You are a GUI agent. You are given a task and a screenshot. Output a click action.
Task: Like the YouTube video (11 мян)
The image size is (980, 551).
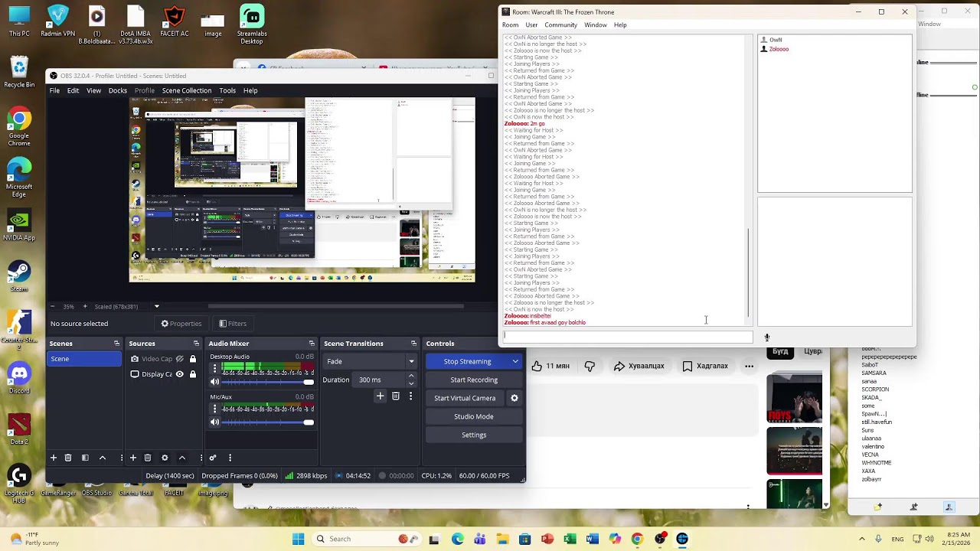pos(550,366)
